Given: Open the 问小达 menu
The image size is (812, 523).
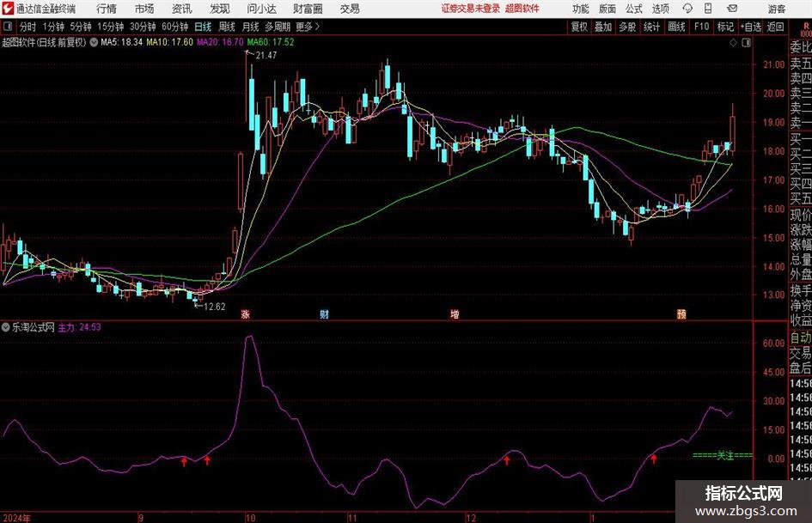Looking at the screenshot, I should tap(261, 9).
